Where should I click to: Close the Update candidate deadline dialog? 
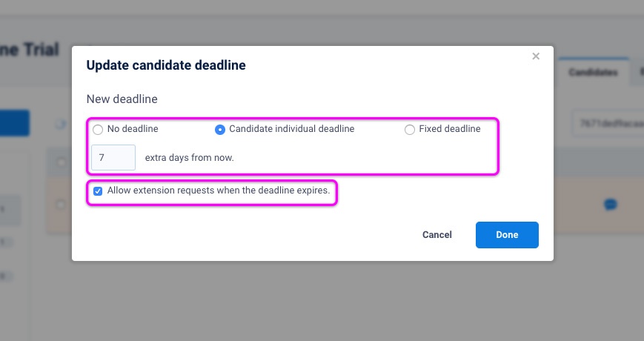tap(536, 56)
